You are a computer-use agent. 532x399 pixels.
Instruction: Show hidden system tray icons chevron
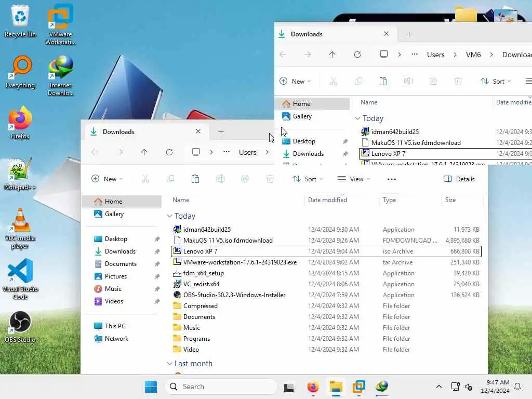click(438, 387)
